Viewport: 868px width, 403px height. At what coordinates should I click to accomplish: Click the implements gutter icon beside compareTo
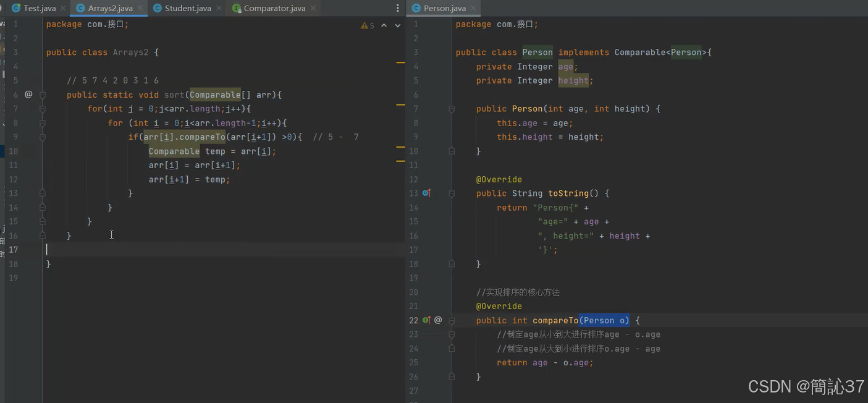(x=426, y=320)
